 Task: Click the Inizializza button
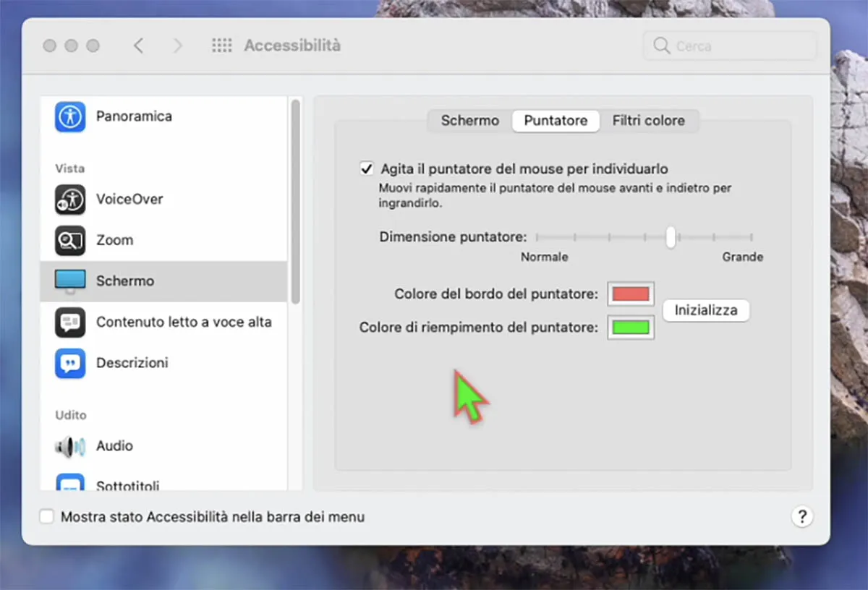[705, 310]
